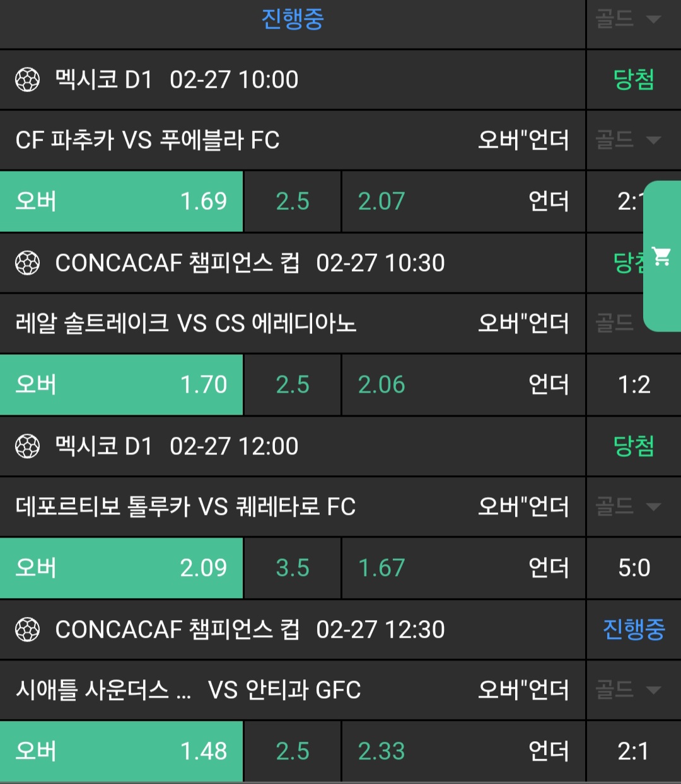Select 오버 2.09 for 데포르티보 톨루카 match
Viewport: 681px width, 784px height.
point(121,568)
